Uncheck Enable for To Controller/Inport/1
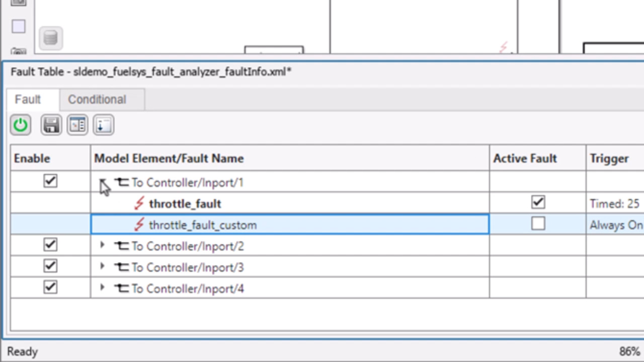This screenshot has height=362, width=644. point(50,182)
